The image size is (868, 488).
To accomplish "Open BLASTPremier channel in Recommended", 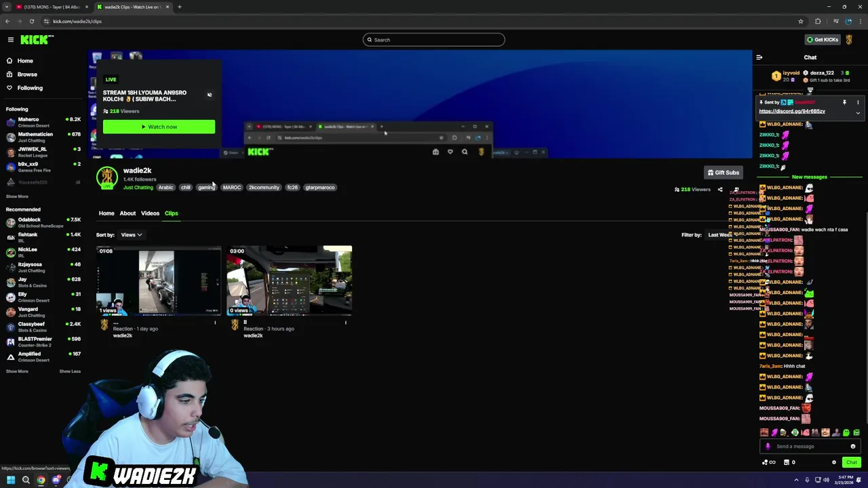I will pos(43,342).
